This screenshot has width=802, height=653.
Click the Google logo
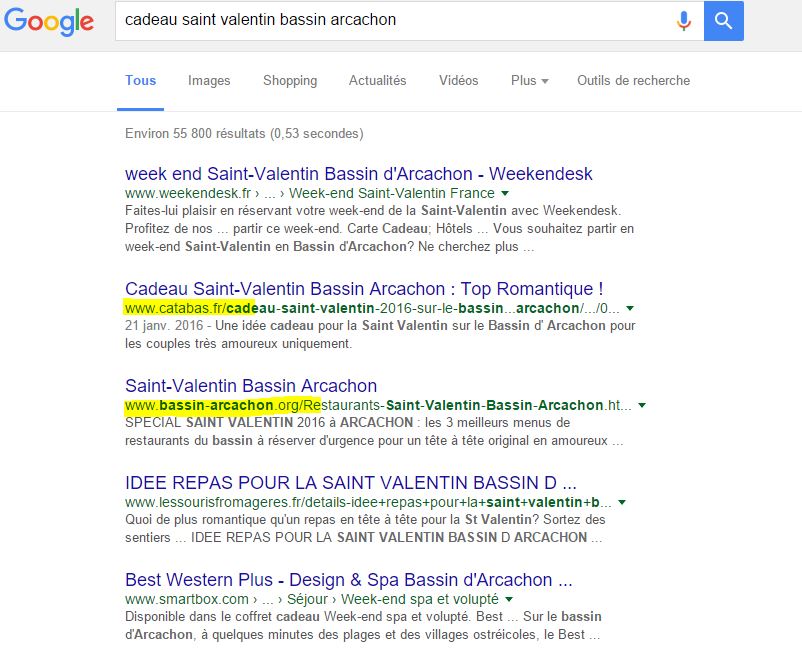tap(50, 22)
